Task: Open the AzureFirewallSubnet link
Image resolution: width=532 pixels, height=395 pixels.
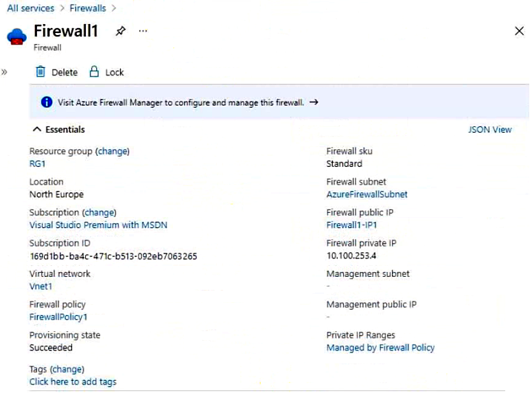Action: coord(367,194)
